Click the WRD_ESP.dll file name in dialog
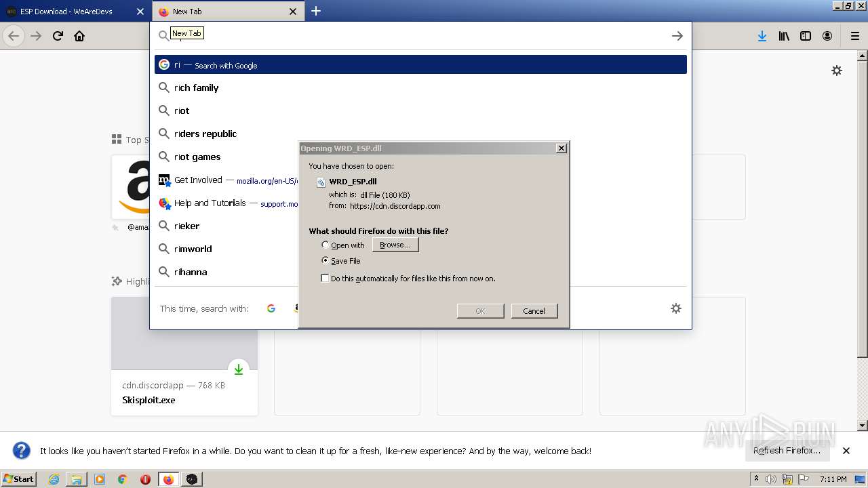The height and width of the screenshot is (488, 868). coord(353,182)
